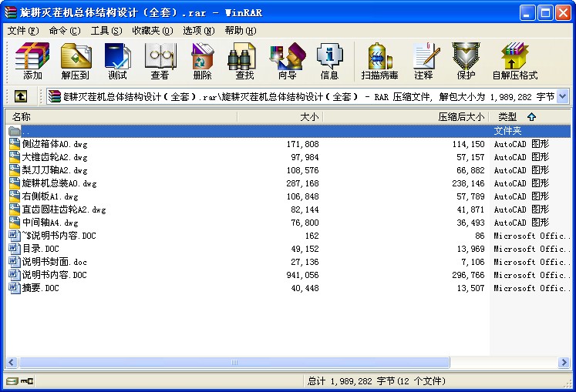
Task: Open the 文件(F) menu
Action: click(22, 31)
